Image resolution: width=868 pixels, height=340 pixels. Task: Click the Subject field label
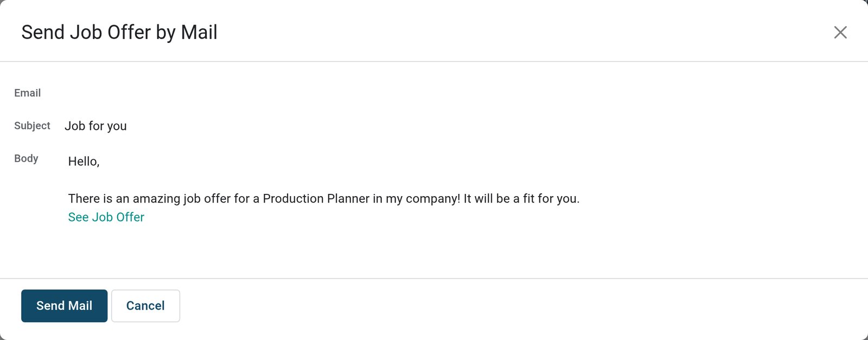pyautogui.click(x=32, y=125)
